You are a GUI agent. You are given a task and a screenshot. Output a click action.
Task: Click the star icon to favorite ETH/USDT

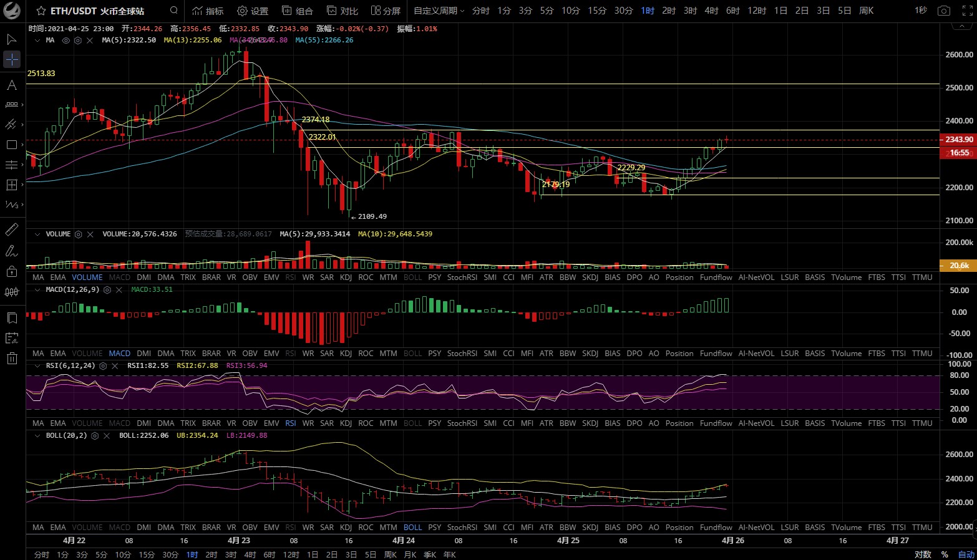point(41,11)
